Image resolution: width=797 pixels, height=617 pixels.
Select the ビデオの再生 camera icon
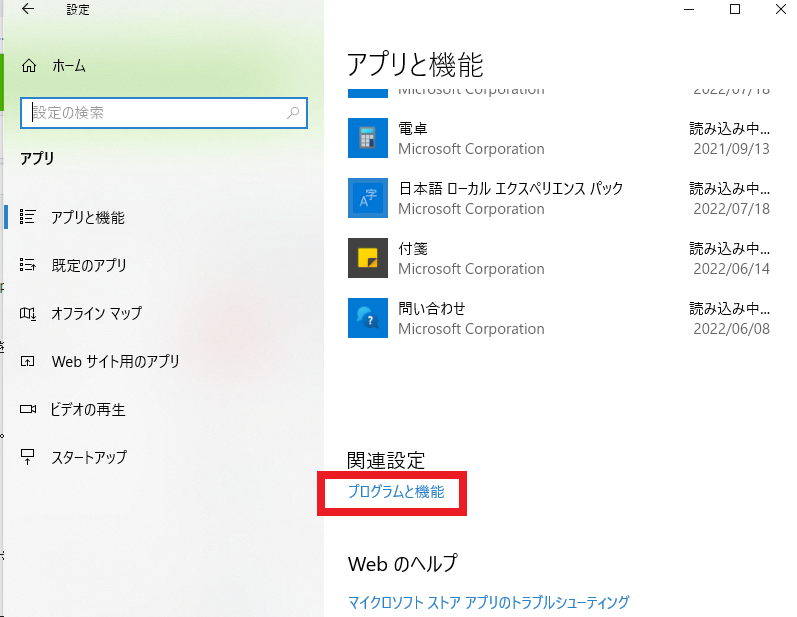point(27,409)
